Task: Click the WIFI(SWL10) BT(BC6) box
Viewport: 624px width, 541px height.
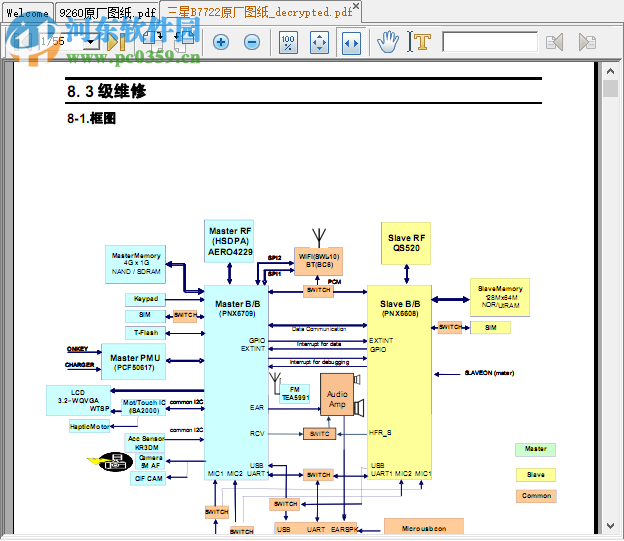Action: (318, 261)
